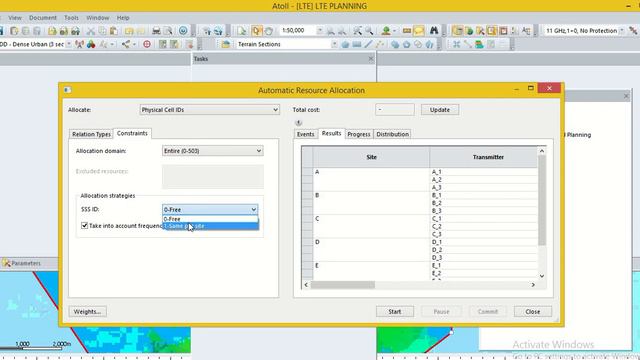Click the binoculars Find icon
Screen dimensions: 640x360
pos(433,31)
